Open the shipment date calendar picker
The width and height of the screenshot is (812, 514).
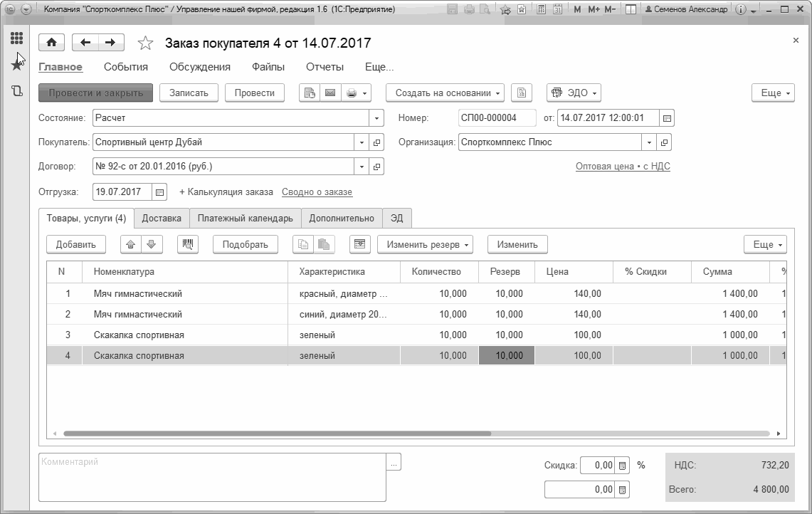[x=159, y=192]
